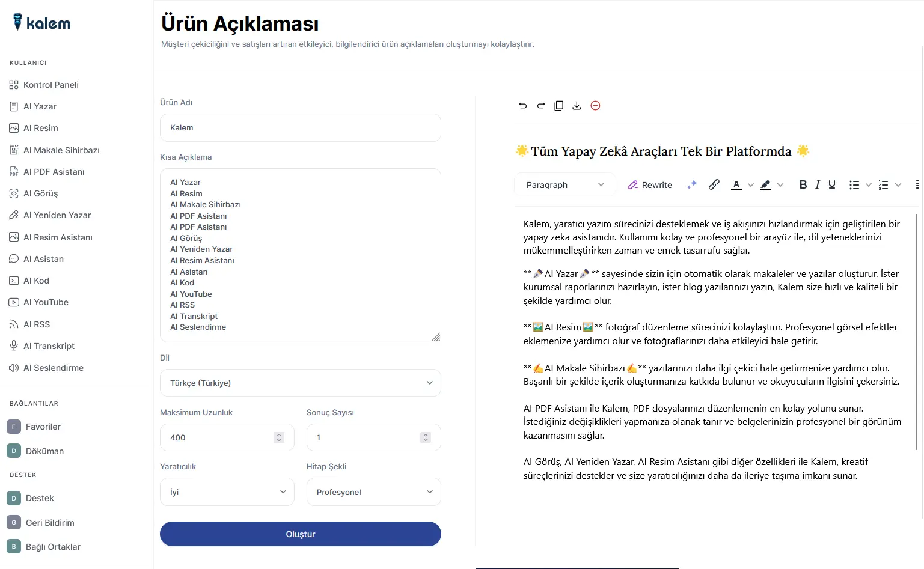The width and height of the screenshot is (924, 569).
Task: Open the Yaratıcılık dropdown
Action: tap(227, 492)
